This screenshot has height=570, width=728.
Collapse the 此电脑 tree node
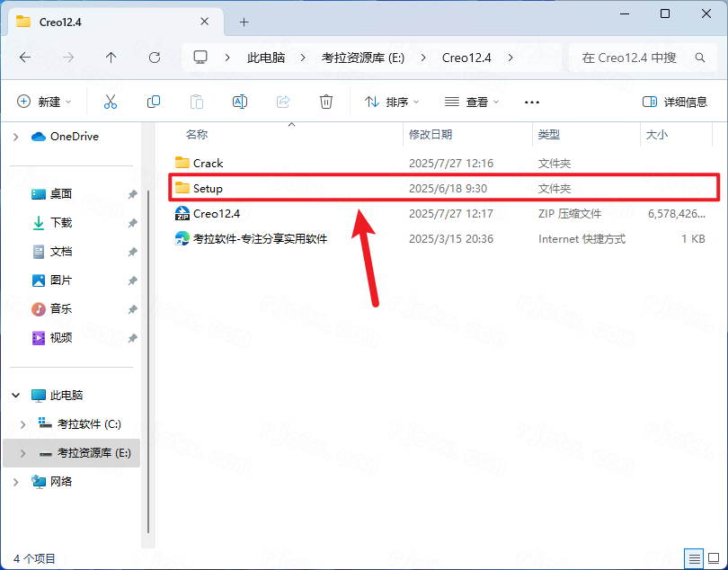pyautogui.click(x=16, y=396)
